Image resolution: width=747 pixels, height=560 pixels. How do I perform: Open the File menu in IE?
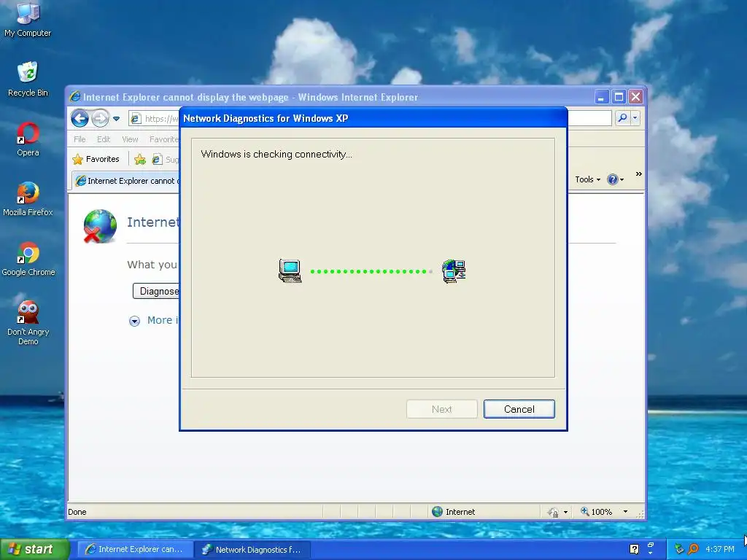click(80, 139)
